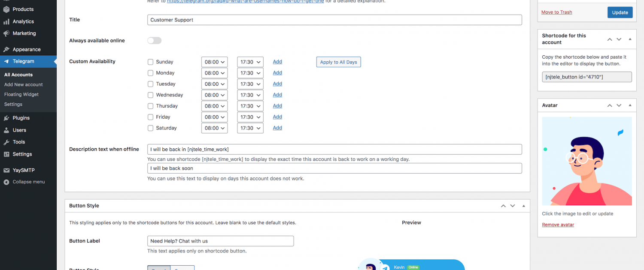Click the Marketing megaphone icon
This screenshot has width=644, height=270.
6,33
